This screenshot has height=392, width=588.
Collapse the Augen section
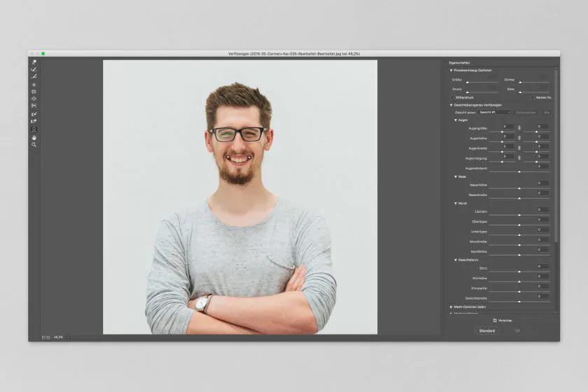[x=456, y=120]
